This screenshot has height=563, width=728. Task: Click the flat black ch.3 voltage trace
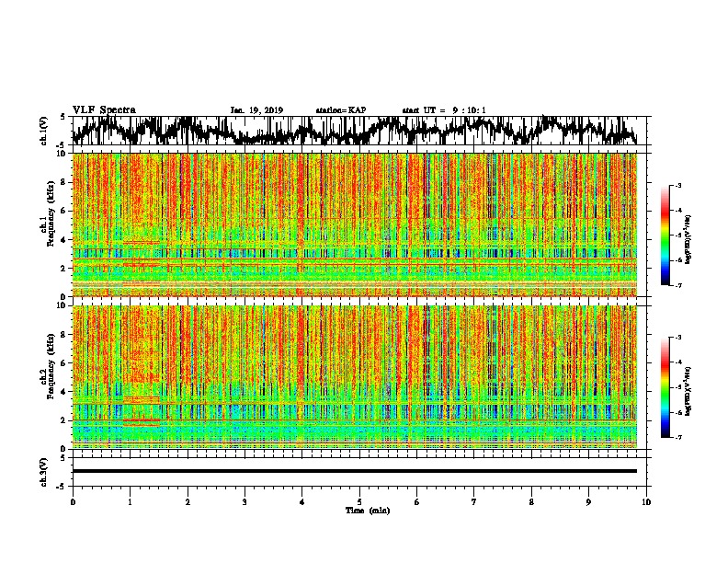pyautogui.click(x=355, y=471)
